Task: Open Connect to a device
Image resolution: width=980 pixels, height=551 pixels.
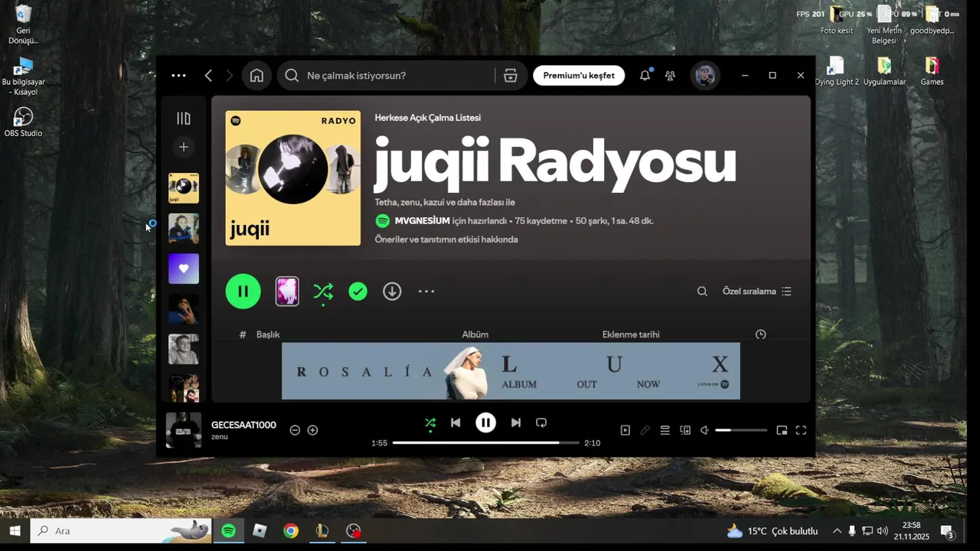Action: (x=685, y=430)
